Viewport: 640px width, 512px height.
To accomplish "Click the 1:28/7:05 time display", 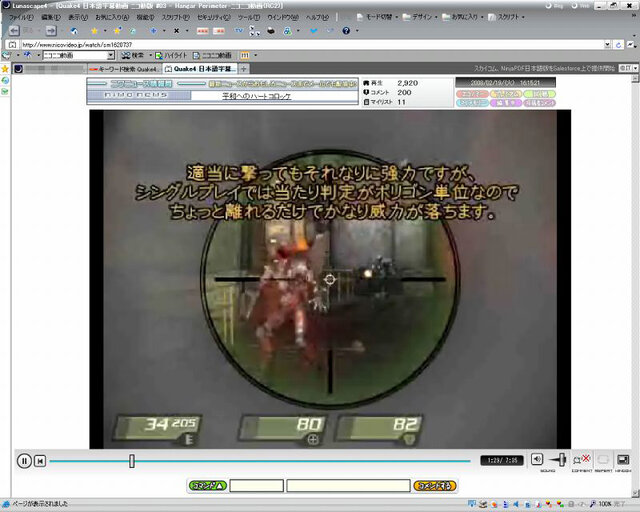I will (502, 461).
